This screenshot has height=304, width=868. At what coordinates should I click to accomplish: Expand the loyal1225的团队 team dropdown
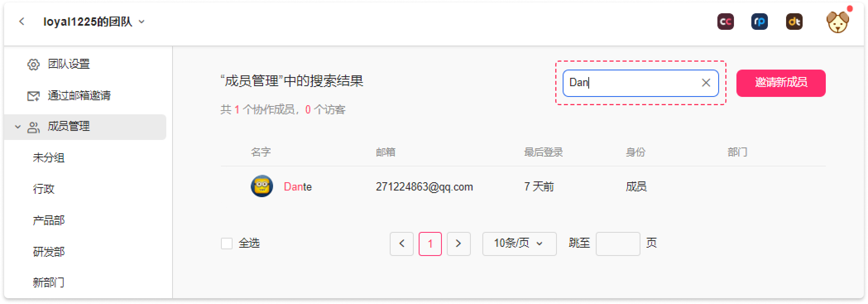tap(141, 22)
